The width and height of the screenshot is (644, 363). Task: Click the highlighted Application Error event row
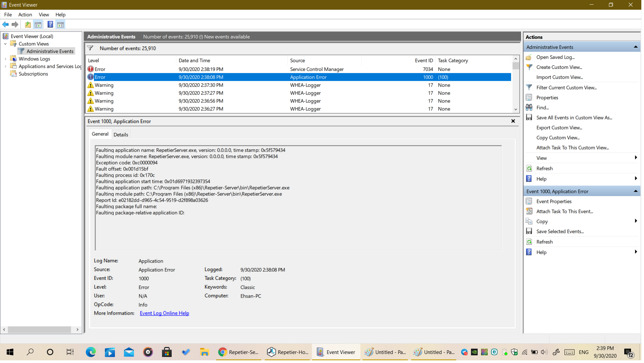pos(299,77)
